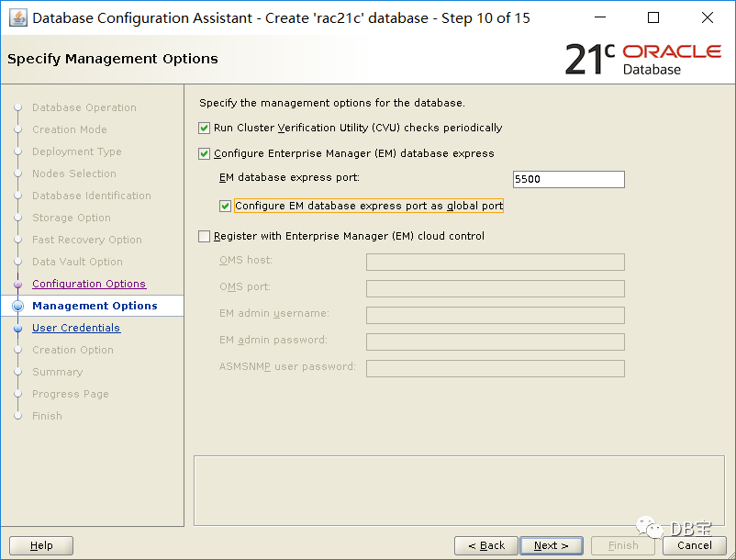736x560 pixels.
Task: Click the 'OMS host:' label
Action: [246, 260]
